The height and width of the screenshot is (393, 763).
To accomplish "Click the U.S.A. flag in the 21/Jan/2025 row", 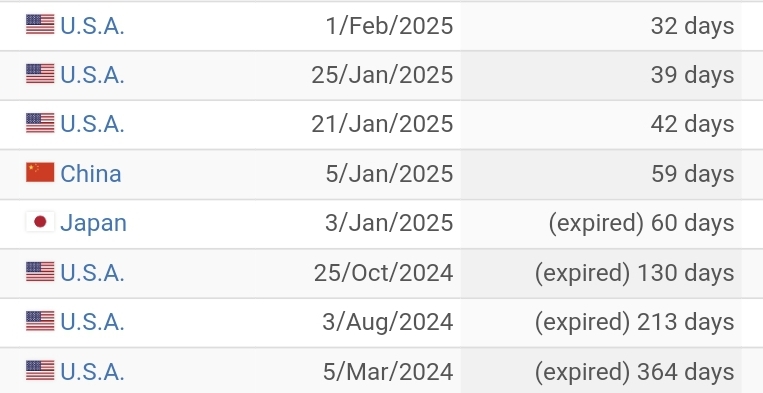I will (x=40, y=123).
